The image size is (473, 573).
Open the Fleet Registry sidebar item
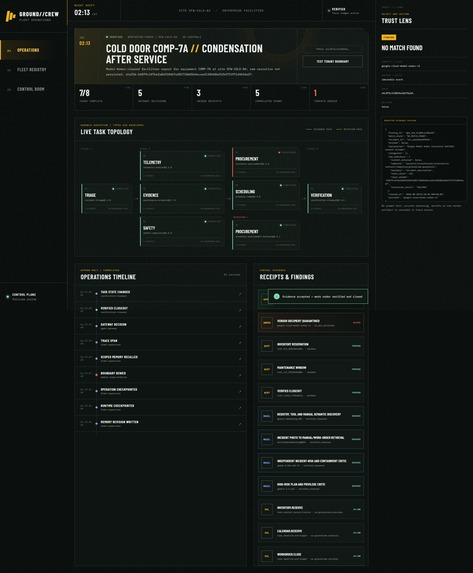coord(34,69)
